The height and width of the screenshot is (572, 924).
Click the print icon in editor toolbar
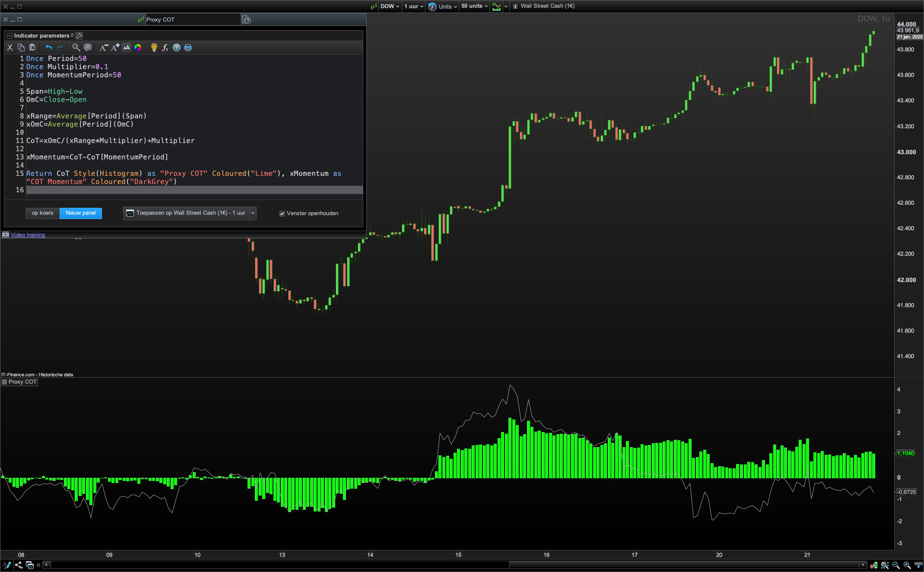(188, 48)
